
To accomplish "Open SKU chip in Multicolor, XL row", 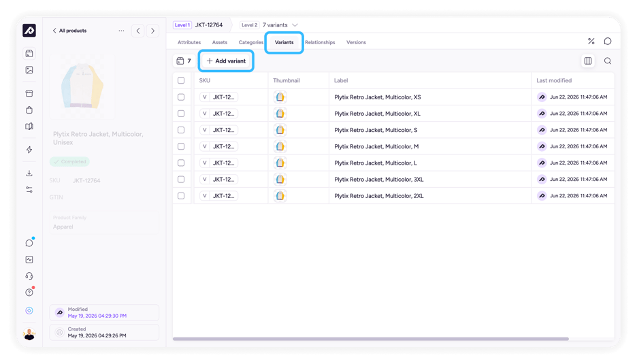I will coord(218,114).
